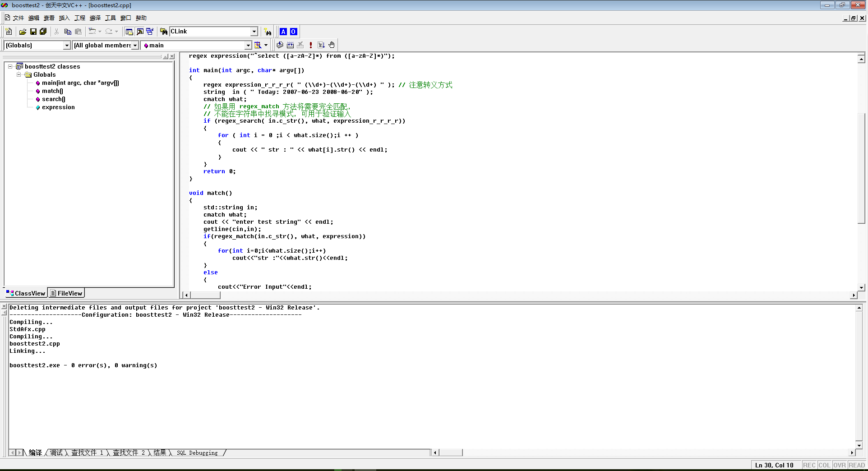868x471 pixels.
Task: Select search() in class tree
Action: (54, 99)
